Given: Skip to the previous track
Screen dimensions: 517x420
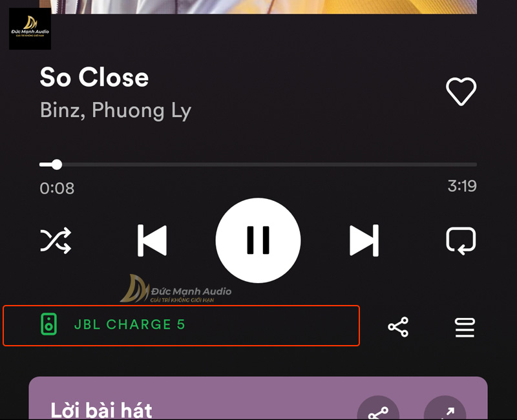Looking at the screenshot, I should (152, 240).
